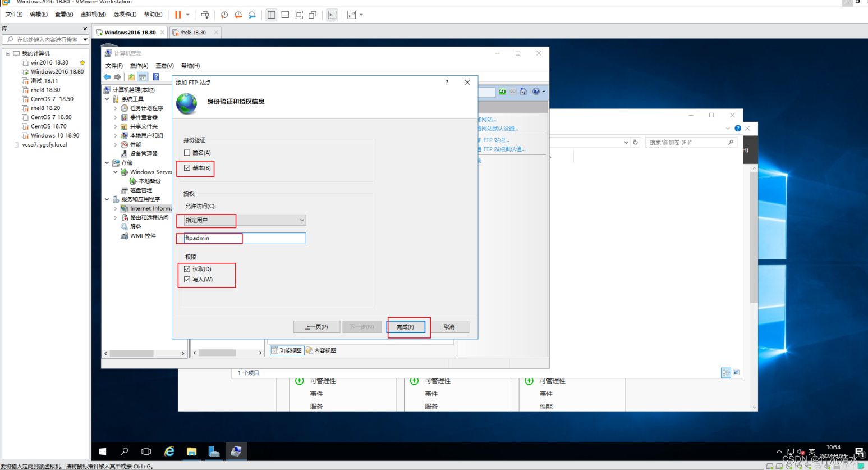Open the library search box dropdown arrow
868x470 pixels.
click(85, 39)
